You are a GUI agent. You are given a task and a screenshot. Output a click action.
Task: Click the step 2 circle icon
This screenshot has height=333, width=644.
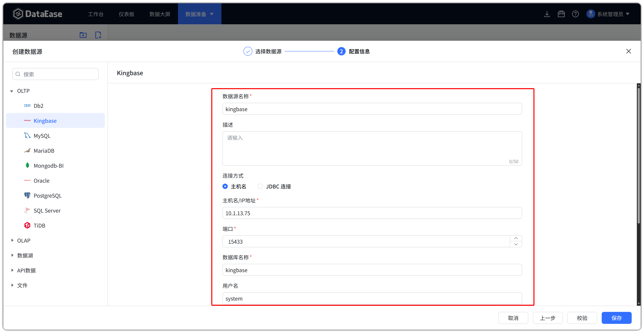(341, 51)
